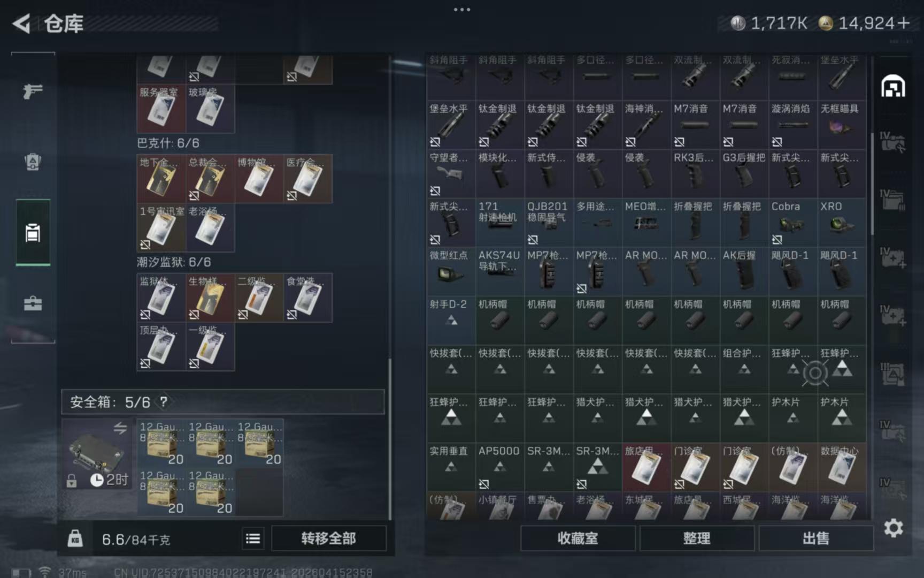Select the XRO sight item
The image size is (924, 578).
(x=841, y=222)
